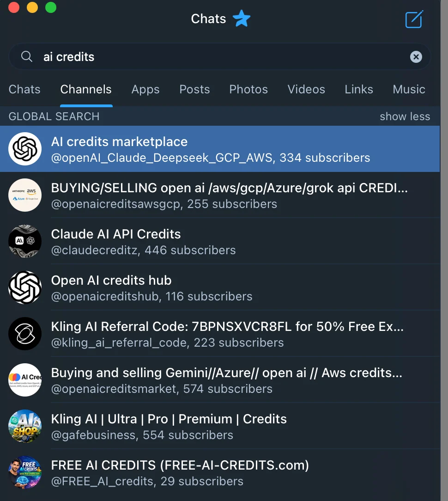Image resolution: width=448 pixels, height=501 pixels.
Task: Open "FREE AI CREDITS (FREE-AI-CREDITS.com)" title
Action: tap(180, 465)
